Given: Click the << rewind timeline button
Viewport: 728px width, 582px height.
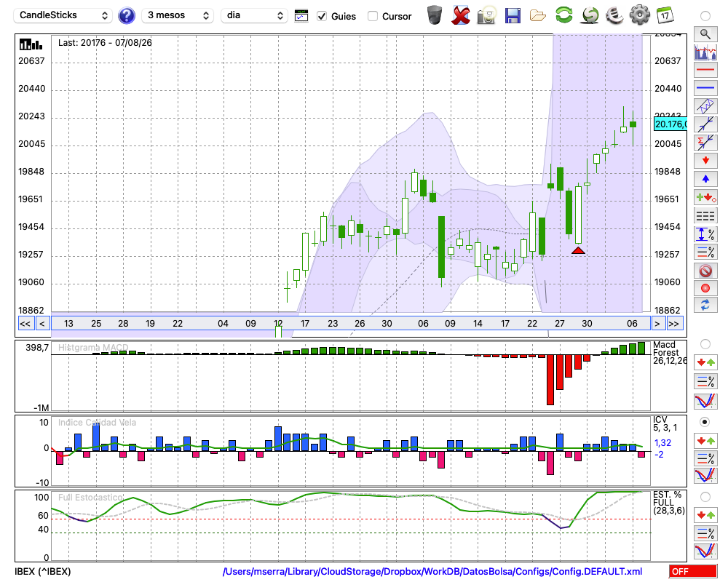Looking at the screenshot, I should (x=25, y=324).
